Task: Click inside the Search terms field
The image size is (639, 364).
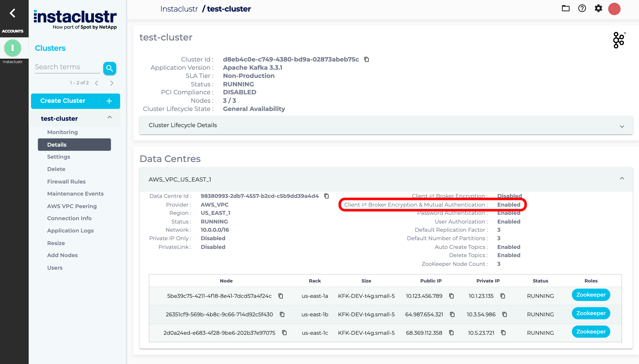Action: [67, 67]
